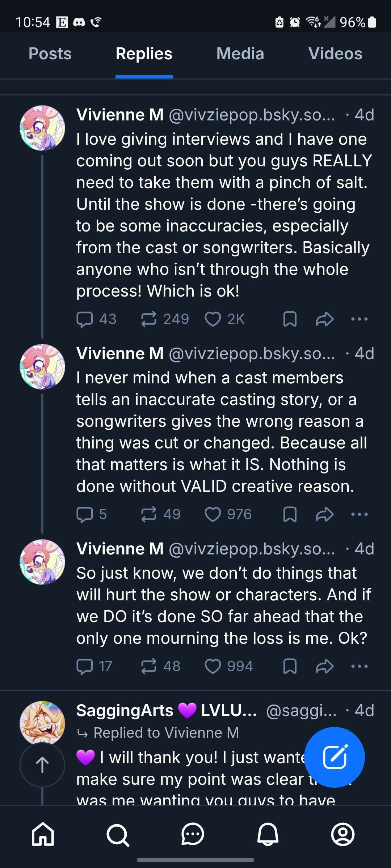Like the post with 976 likes
Screen dimensions: 391x868
point(213,514)
